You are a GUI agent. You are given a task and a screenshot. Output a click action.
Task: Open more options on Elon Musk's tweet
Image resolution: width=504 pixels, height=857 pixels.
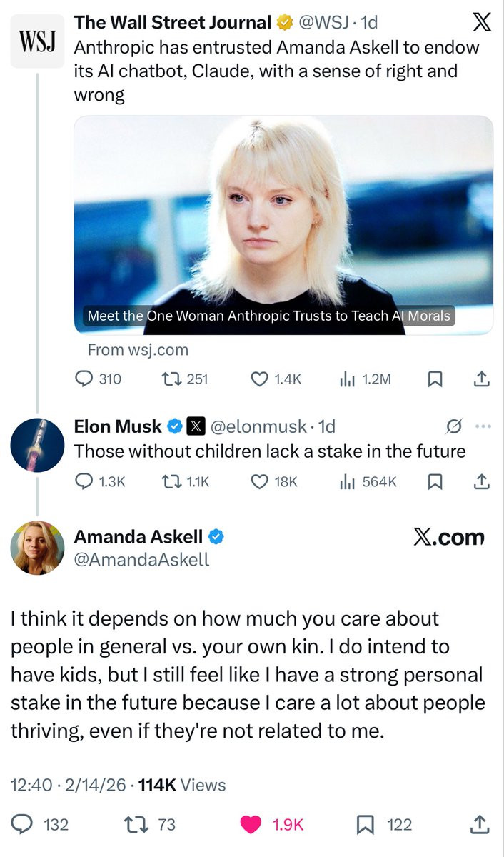[x=483, y=427]
